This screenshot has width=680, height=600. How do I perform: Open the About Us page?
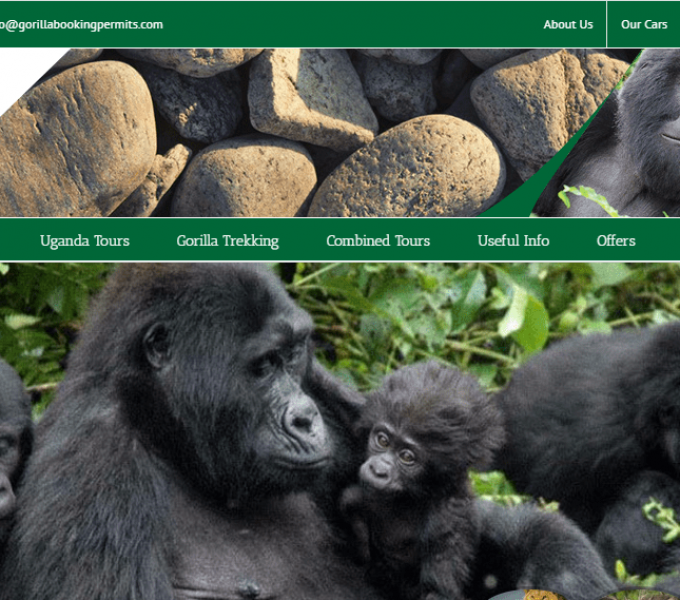(x=568, y=24)
